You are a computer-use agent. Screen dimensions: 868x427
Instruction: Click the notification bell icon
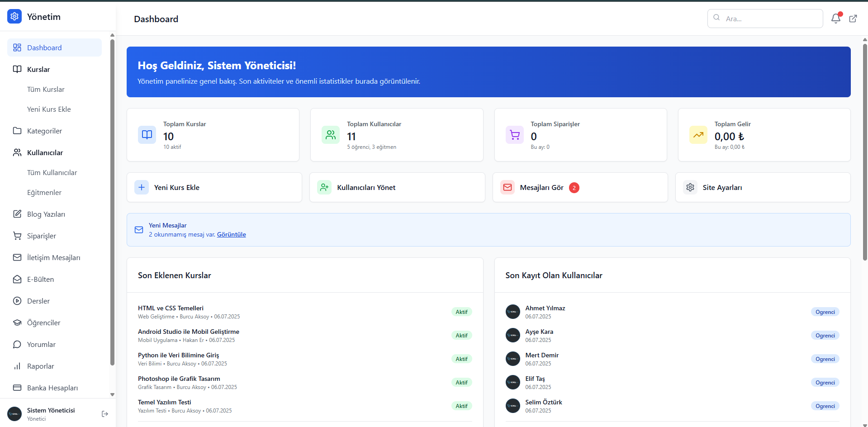coord(835,19)
